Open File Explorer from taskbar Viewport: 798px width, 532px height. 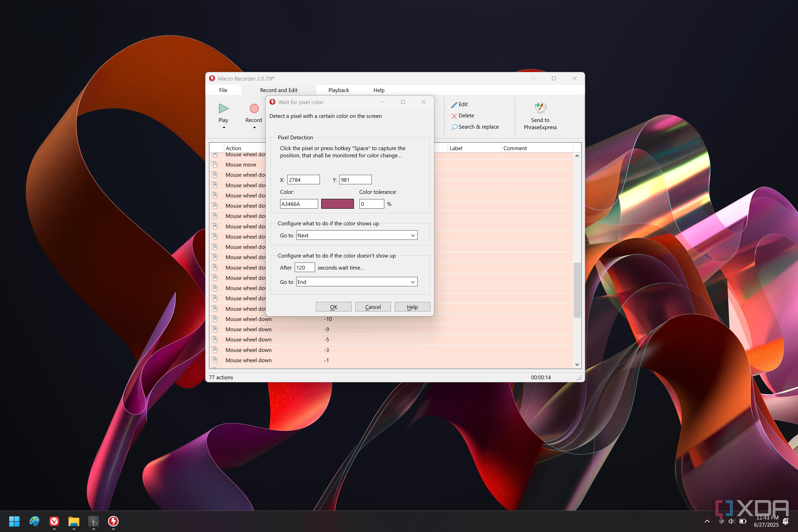click(x=74, y=522)
